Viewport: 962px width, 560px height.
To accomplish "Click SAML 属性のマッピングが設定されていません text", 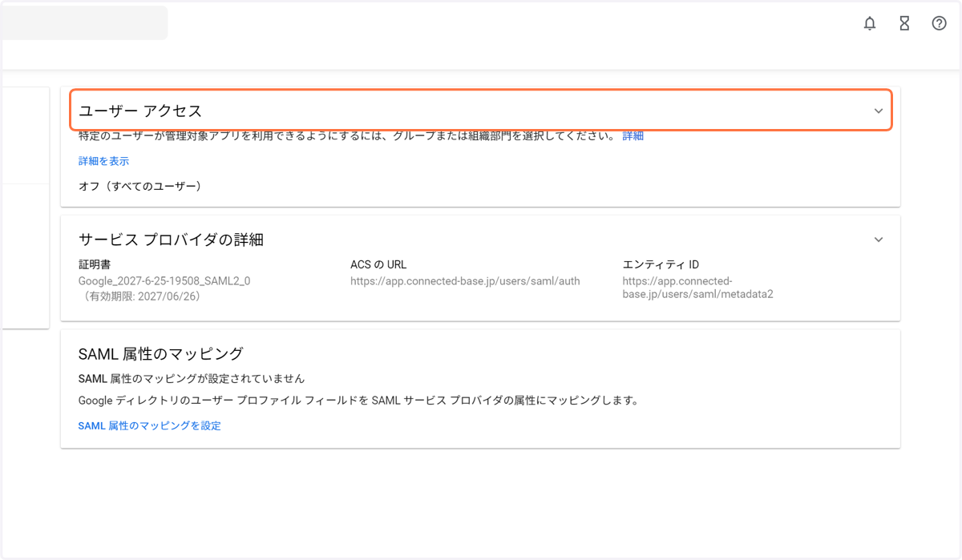I will [192, 378].
